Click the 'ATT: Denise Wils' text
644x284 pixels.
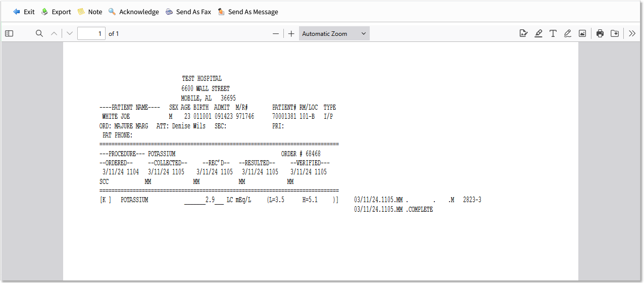[x=181, y=126]
